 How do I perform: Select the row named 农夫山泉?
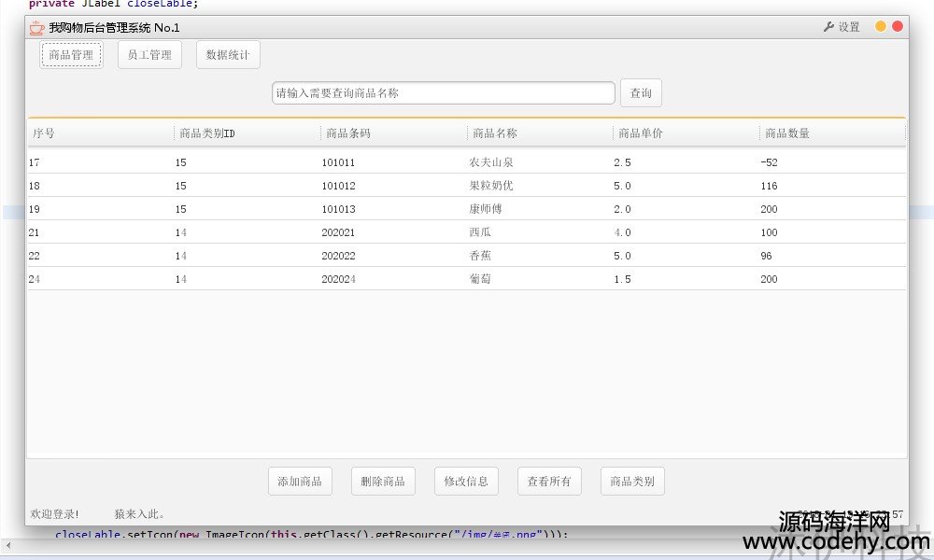tap(466, 161)
